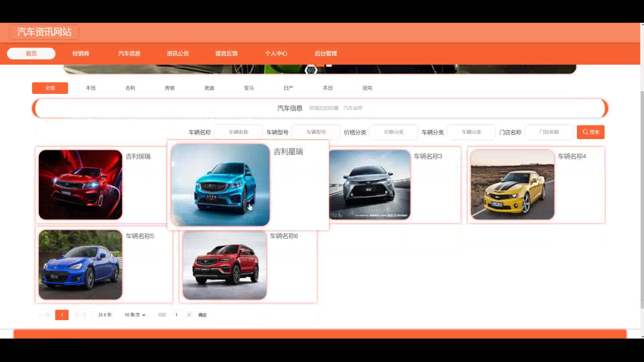Filter cars by 奔驰 brand
Screen dimensions: 644x362
tap(170, 88)
